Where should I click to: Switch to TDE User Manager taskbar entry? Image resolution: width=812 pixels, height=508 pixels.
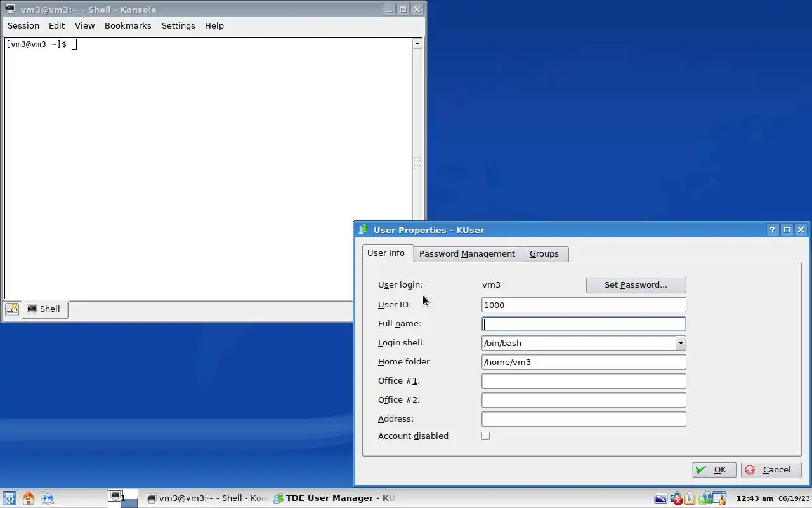(x=334, y=498)
